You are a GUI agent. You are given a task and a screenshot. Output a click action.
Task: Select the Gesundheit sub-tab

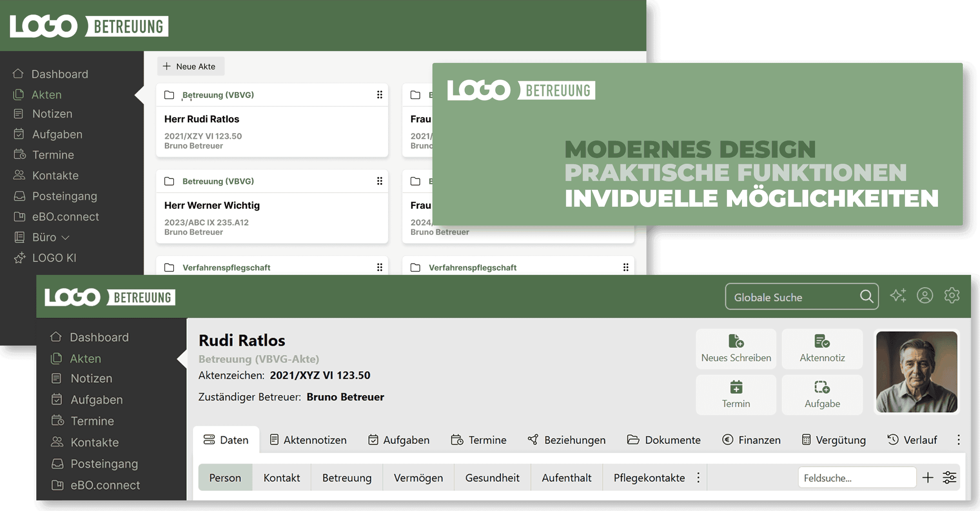coord(492,478)
